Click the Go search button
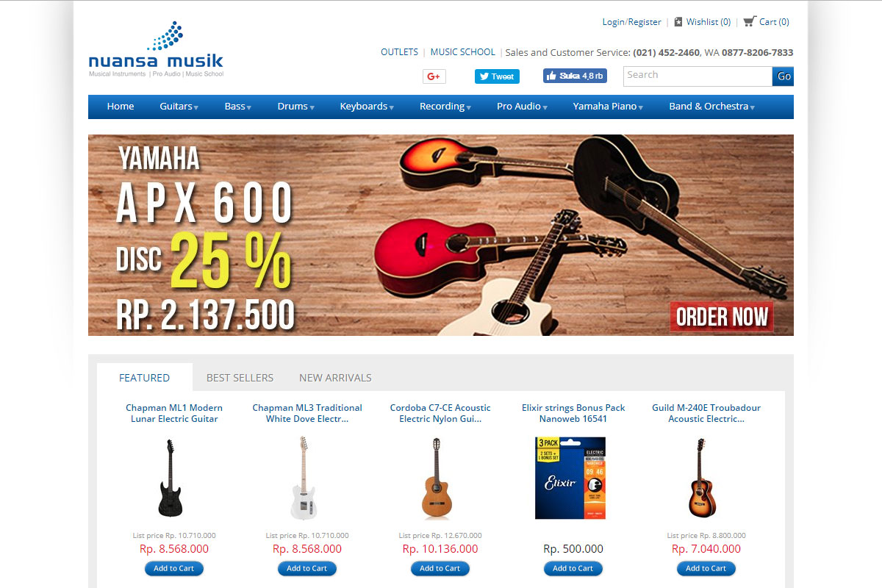 tap(784, 76)
